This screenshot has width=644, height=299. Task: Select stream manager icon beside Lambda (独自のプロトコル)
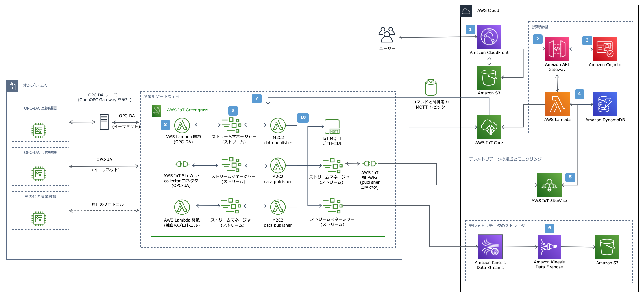(231, 206)
